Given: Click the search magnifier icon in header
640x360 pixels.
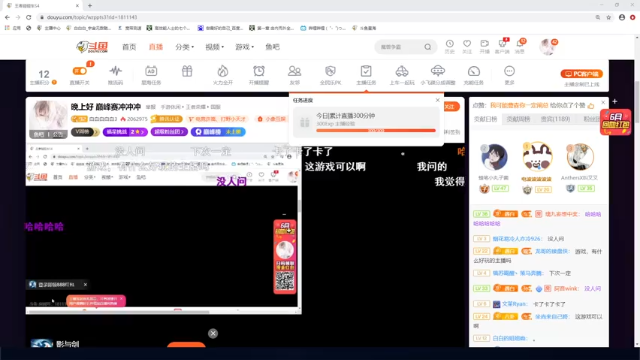Looking at the screenshot, I should 427,47.
